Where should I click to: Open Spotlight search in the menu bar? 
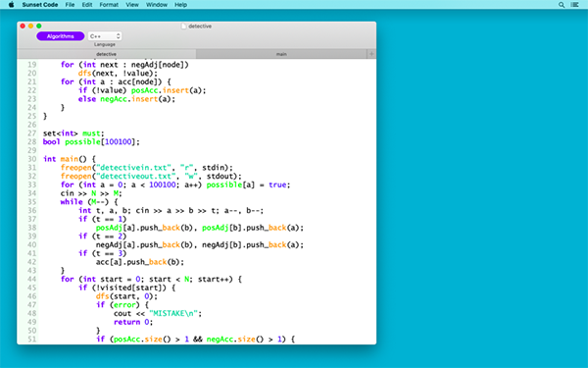[x=562, y=5]
